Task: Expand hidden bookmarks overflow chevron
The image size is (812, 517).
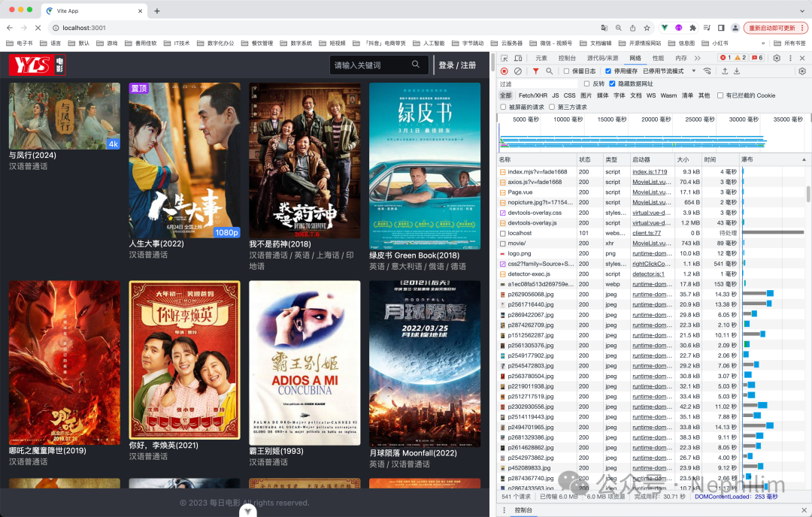Action: pos(763,43)
